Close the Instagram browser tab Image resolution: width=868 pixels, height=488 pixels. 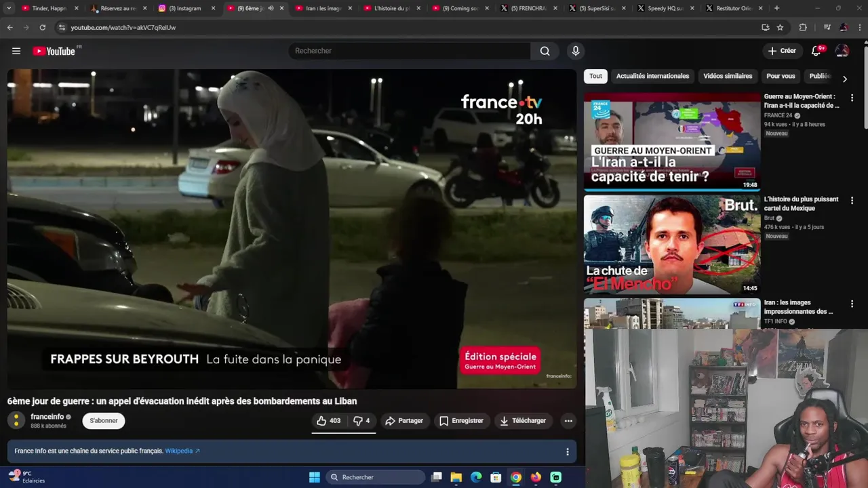tap(213, 8)
